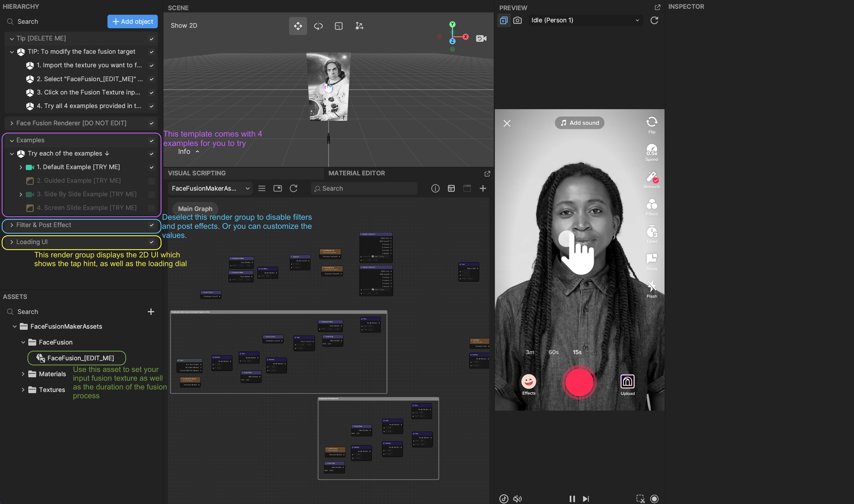Toggle visibility of Loading UI layer
This screenshot has width=854, height=504.
pyautogui.click(x=152, y=242)
